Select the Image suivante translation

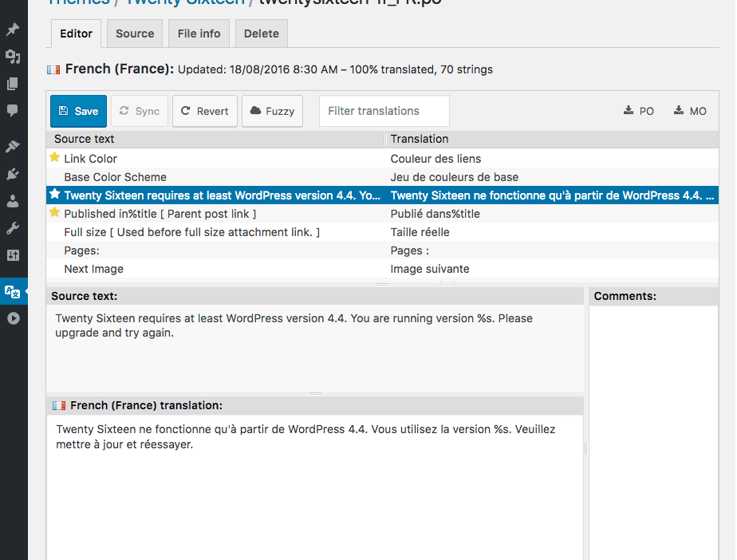pyautogui.click(x=430, y=269)
